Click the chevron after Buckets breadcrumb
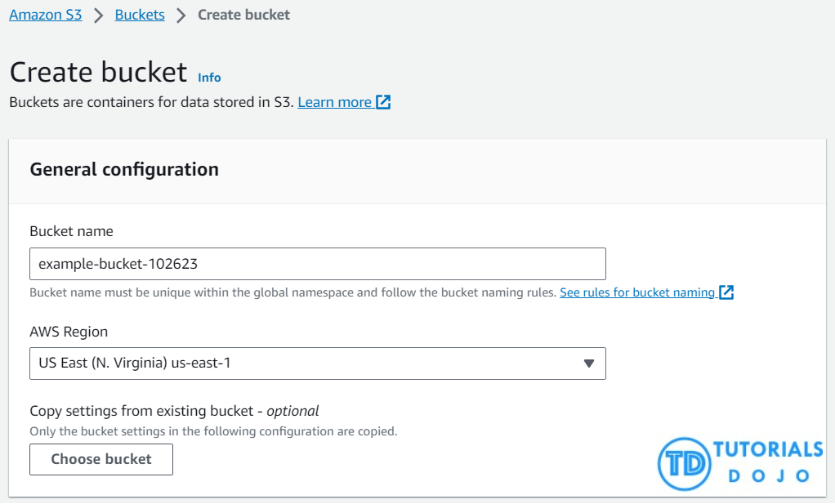This screenshot has height=504, width=835. point(181,16)
